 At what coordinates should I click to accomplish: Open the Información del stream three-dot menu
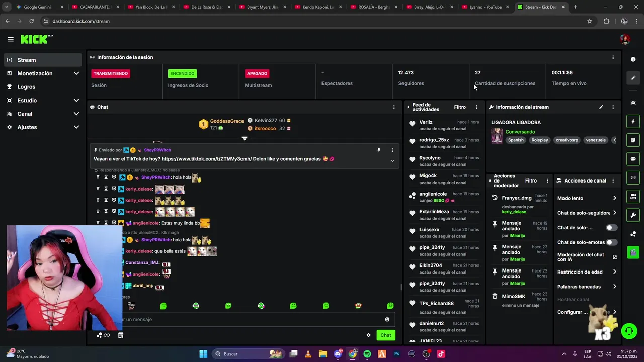(x=613, y=107)
